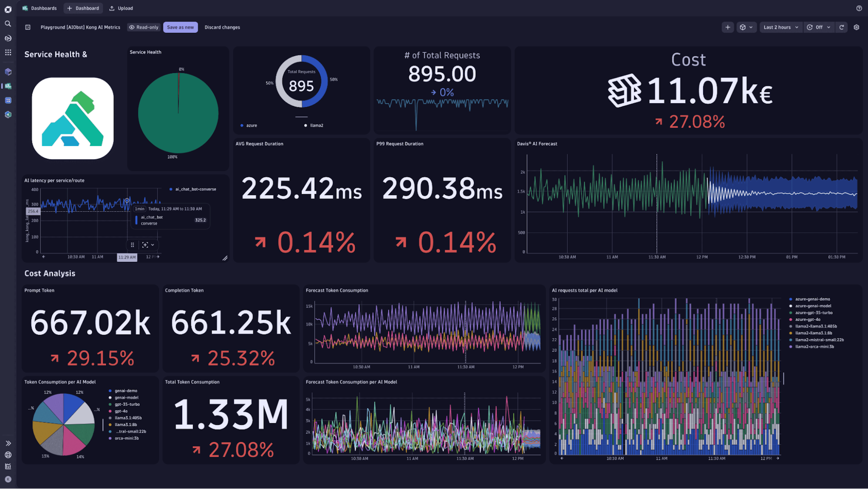Click the blue azure legend color dot
The height and width of the screenshot is (489, 868).
pos(242,126)
